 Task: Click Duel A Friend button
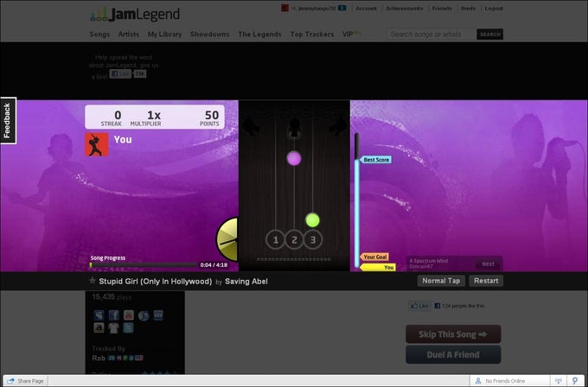[453, 354]
